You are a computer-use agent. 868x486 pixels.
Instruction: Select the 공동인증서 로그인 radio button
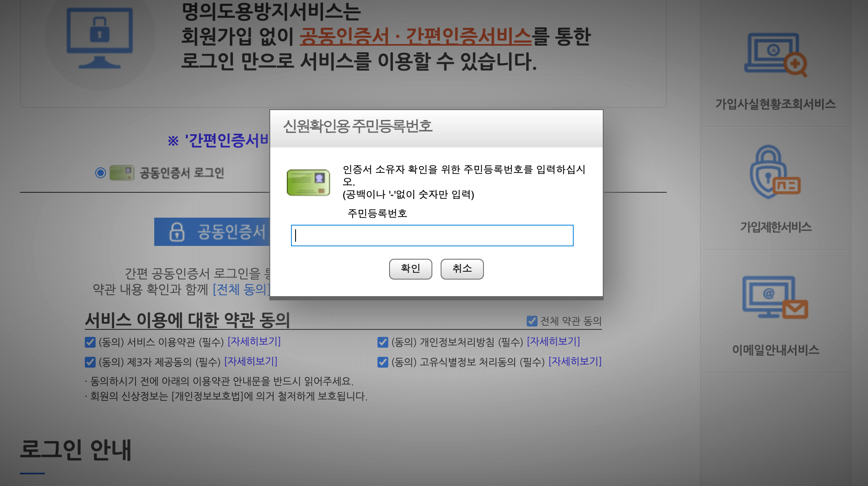[101, 173]
